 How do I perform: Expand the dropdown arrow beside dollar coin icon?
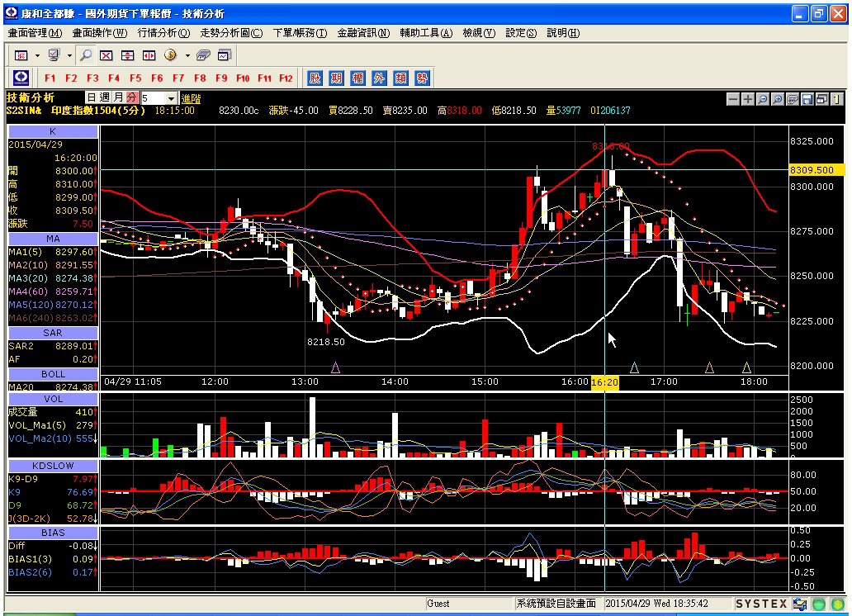tap(187, 55)
